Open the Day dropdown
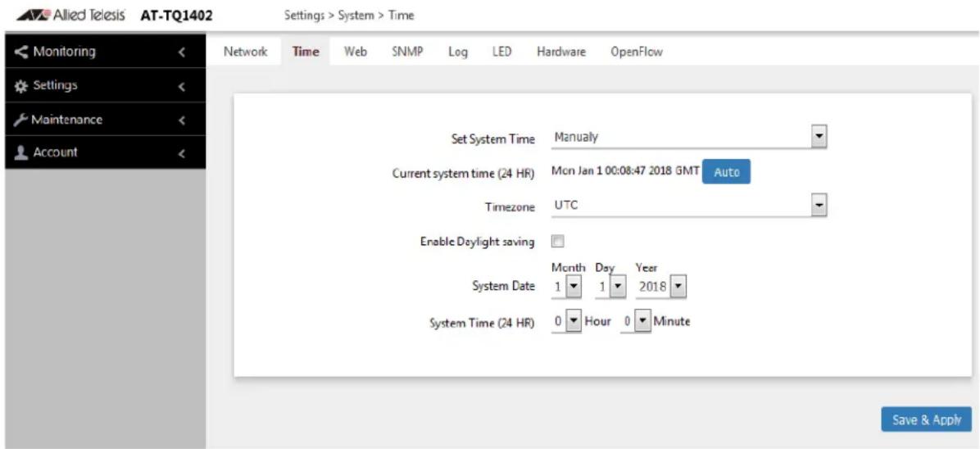 coord(610,288)
